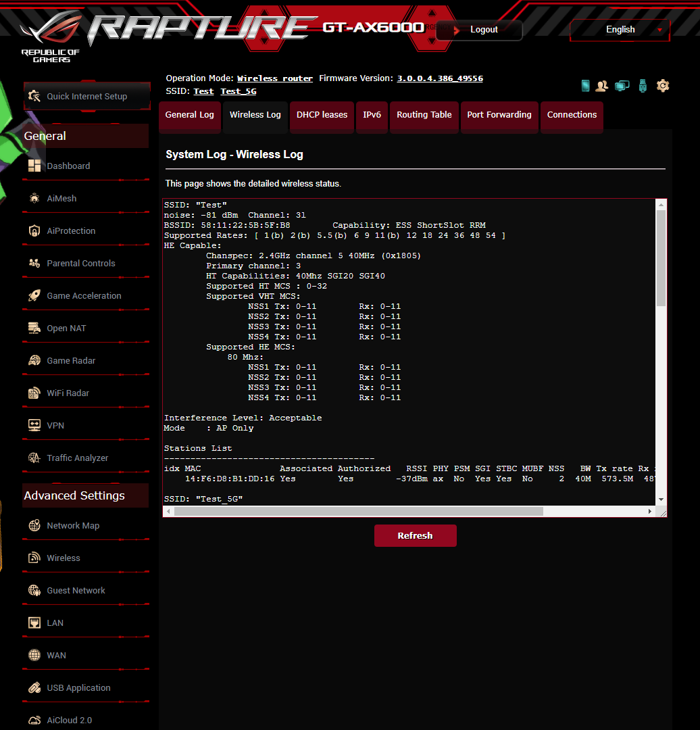This screenshot has height=730, width=700.
Task: Open the Open NAT icon
Action: pos(34,328)
